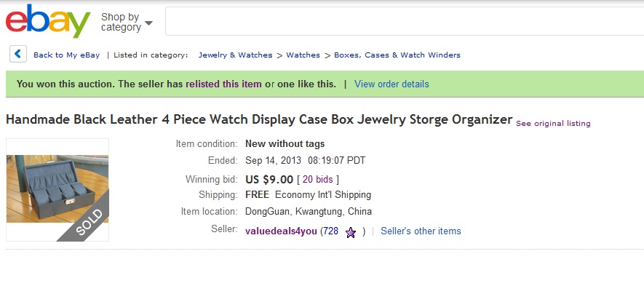Visit seller valuedeals4you profile
The width and height of the screenshot is (644, 302).
(x=281, y=231)
